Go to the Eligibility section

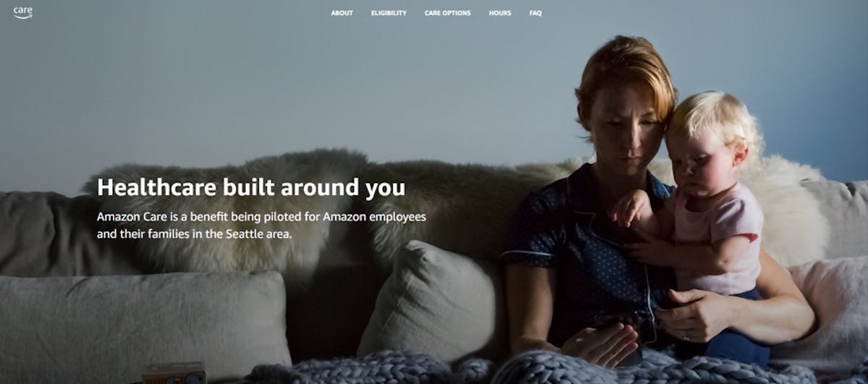[388, 13]
